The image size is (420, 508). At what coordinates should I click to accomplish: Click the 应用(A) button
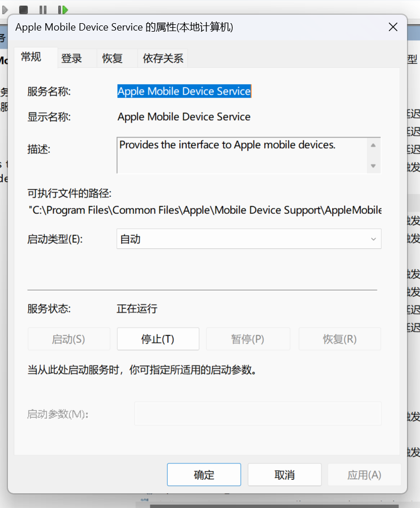click(x=365, y=475)
